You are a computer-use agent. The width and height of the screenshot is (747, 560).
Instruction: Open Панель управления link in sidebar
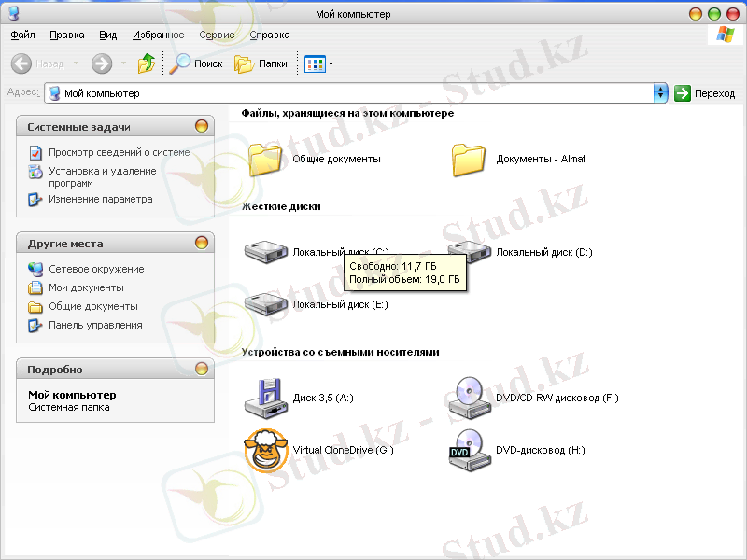tap(95, 325)
